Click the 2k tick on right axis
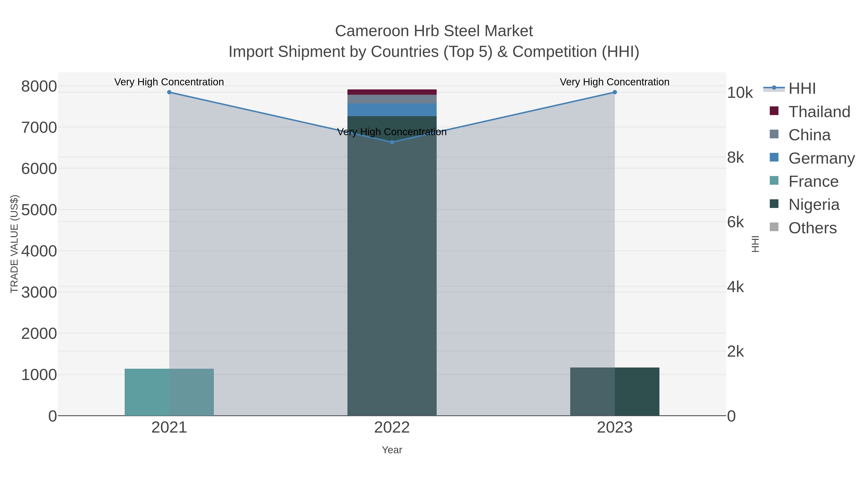Image resolution: width=868 pixels, height=488 pixels. [x=736, y=352]
